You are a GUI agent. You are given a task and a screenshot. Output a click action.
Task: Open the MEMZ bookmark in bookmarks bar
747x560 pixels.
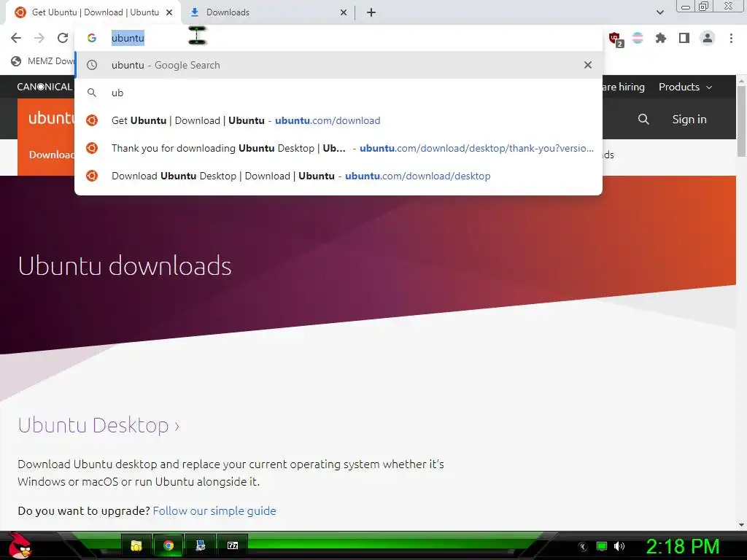(x=43, y=61)
